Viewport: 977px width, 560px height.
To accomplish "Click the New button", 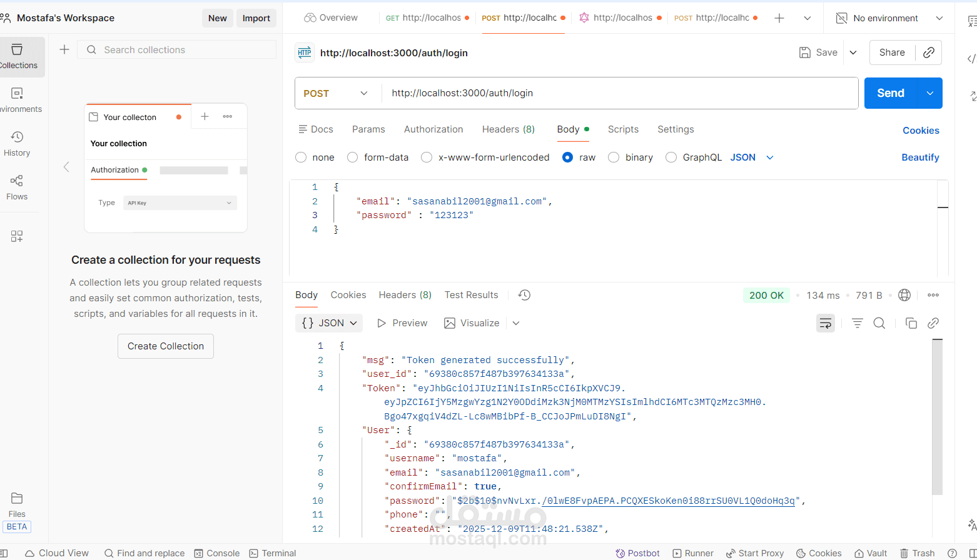I will [x=218, y=18].
